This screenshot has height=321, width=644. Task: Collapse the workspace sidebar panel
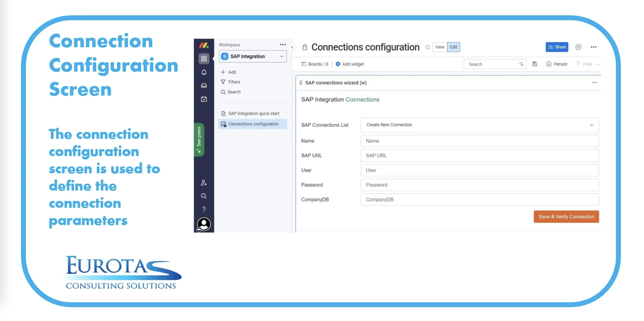292,47
